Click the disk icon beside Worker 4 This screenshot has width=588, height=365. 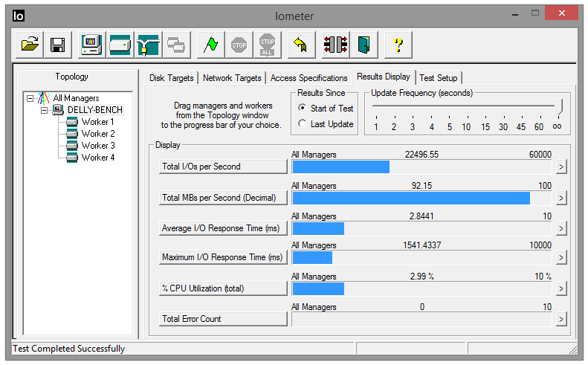71,158
